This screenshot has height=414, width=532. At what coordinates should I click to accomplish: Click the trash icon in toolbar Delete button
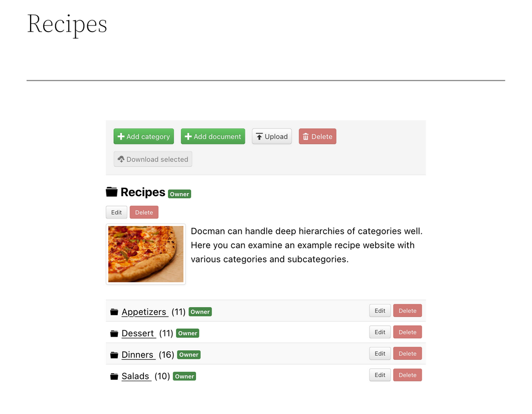[x=306, y=136]
